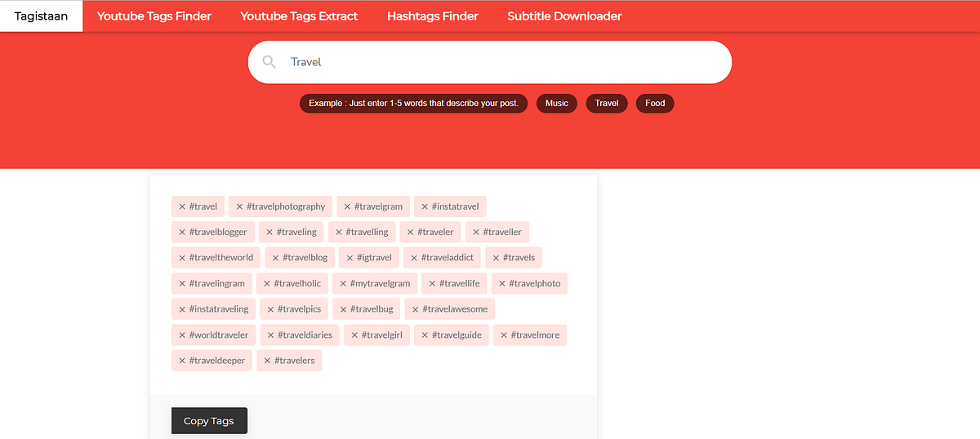Click the X next to #travels
Viewport: 980px width, 439px height.
tap(496, 258)
